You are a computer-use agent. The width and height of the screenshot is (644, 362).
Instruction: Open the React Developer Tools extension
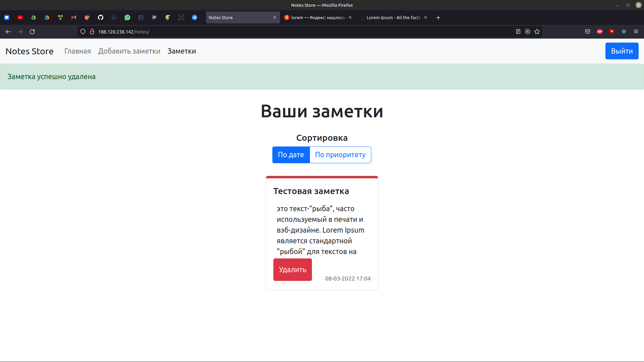(x=624, y=32)
